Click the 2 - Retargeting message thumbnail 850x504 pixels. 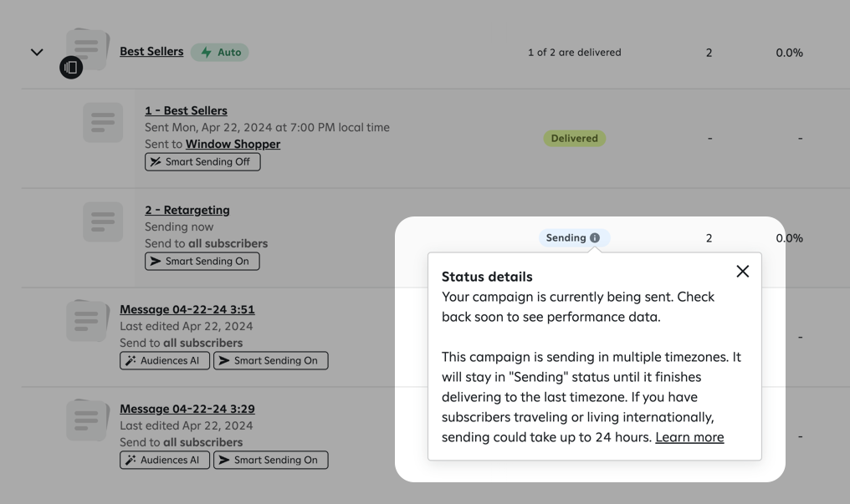pyautogui.click(x=102, y=221)
